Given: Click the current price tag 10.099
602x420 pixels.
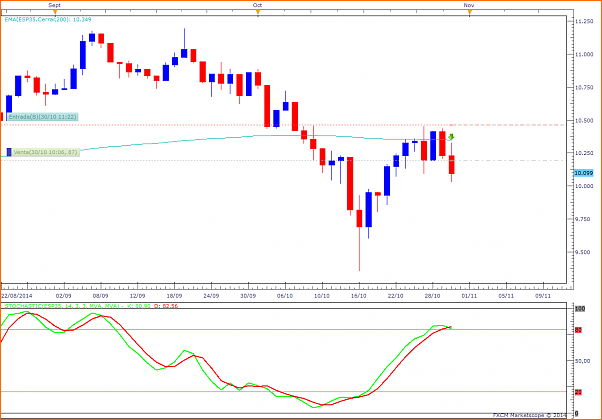Looking at the screenshot, I should (584, 173).
